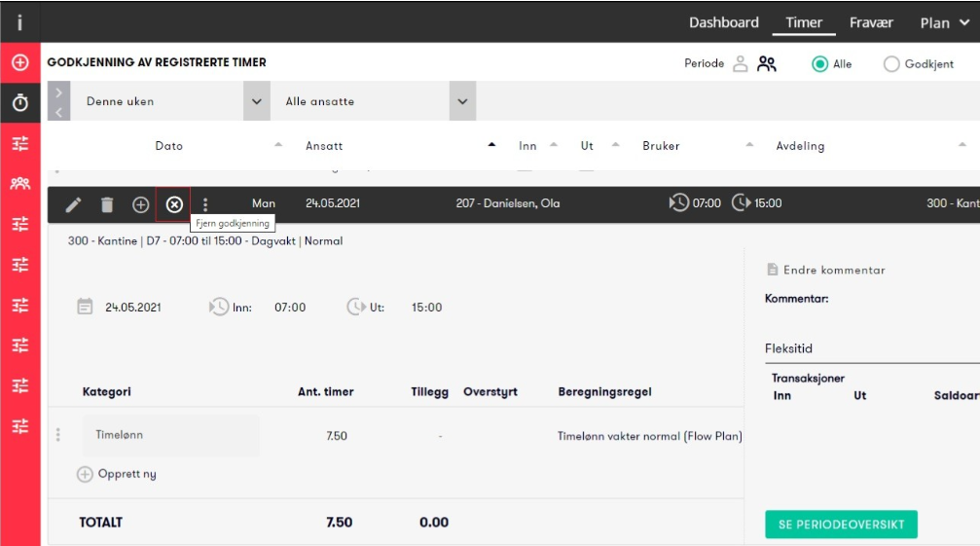This screenshot has width=980, height=546.
Task: Click Endre kommentar link
Action: point(825,270)
